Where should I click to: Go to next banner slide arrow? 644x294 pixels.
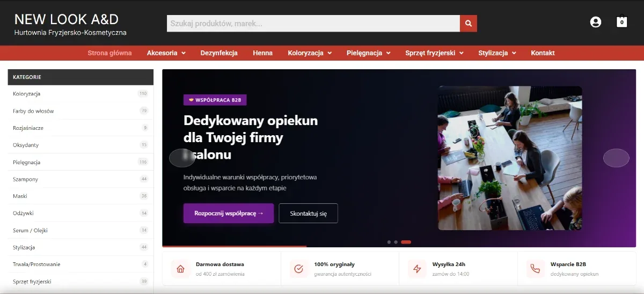(x=616, y=158)
